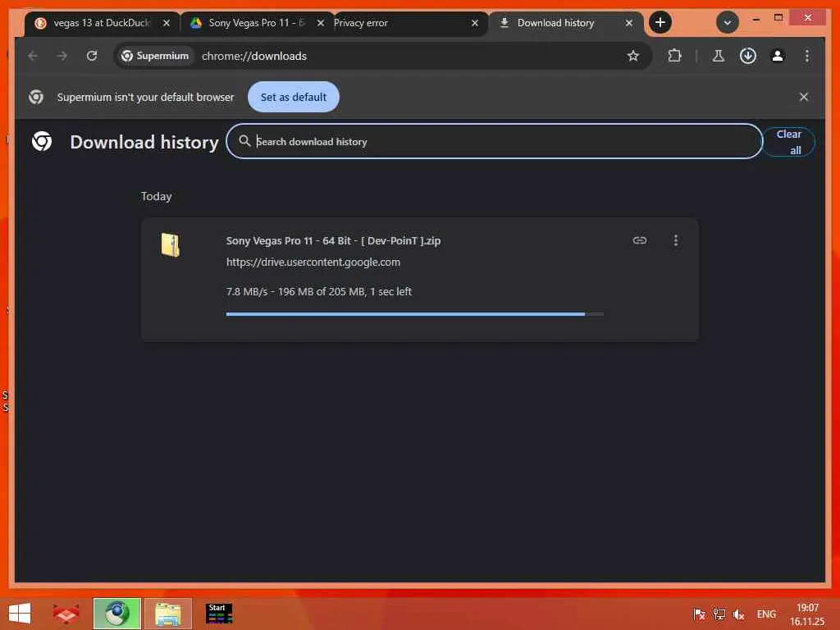Open the Windows Start button
840x630 pixels.
pos(20,614)
